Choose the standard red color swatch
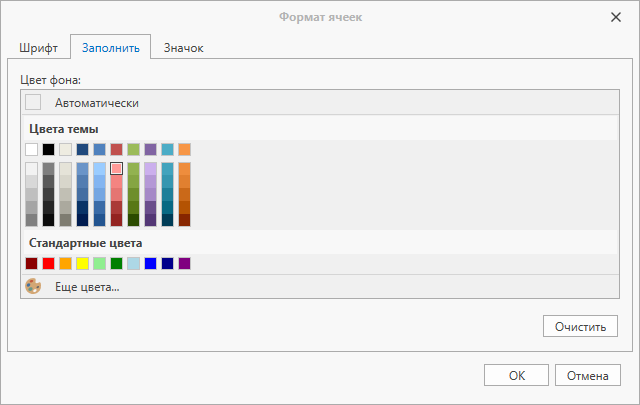This screenshot has width=640, height=405. [49, 263]
